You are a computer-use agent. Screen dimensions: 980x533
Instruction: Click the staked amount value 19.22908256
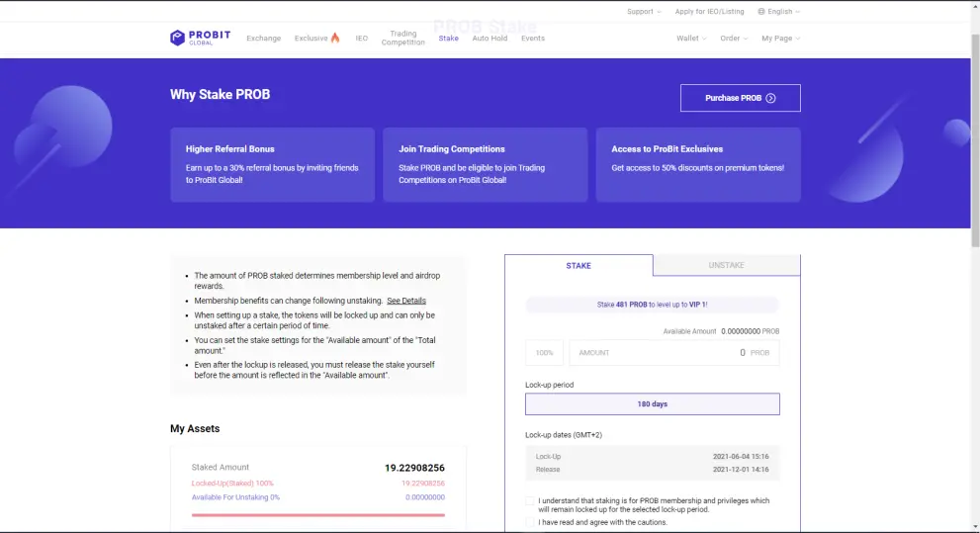[x=414, y=468]
